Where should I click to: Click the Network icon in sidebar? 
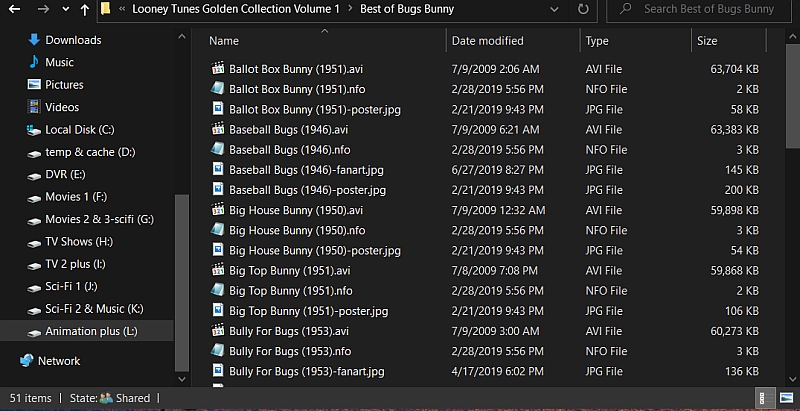28,361
